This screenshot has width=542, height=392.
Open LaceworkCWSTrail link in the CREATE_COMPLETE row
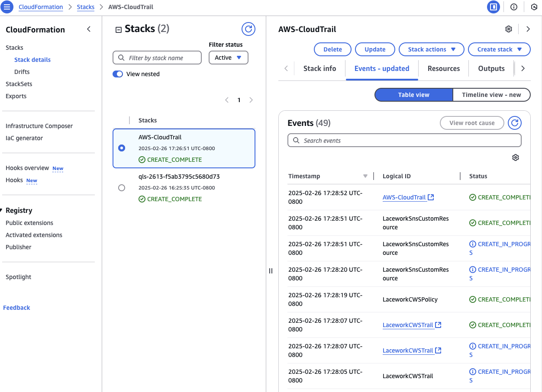pyautogui.click(x=412, y=325)
